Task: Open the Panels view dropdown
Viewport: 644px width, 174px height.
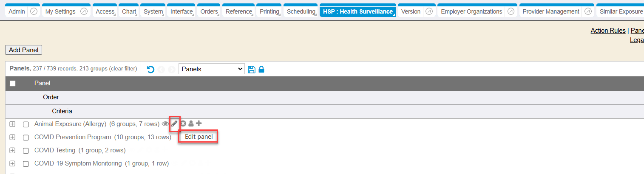Action: point(211,69)
